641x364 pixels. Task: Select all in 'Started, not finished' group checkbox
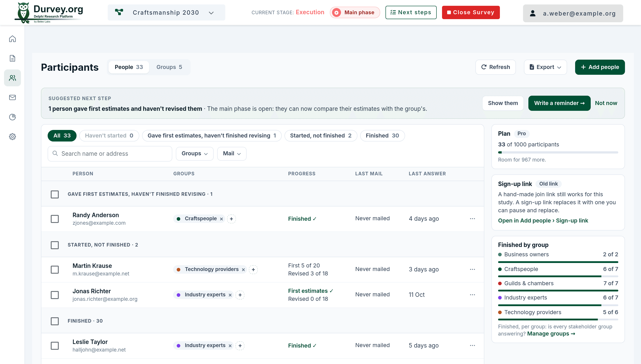(55, 245)
